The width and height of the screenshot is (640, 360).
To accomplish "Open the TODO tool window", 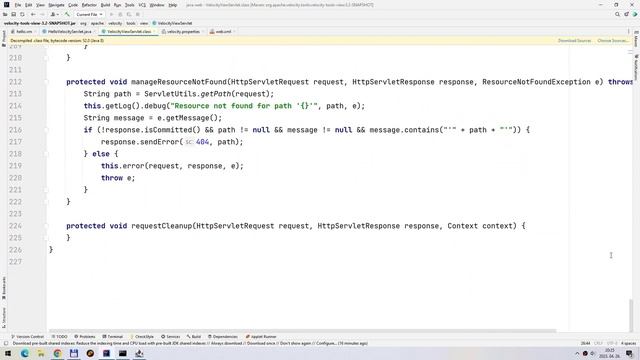I will click(x=60, y=337).
